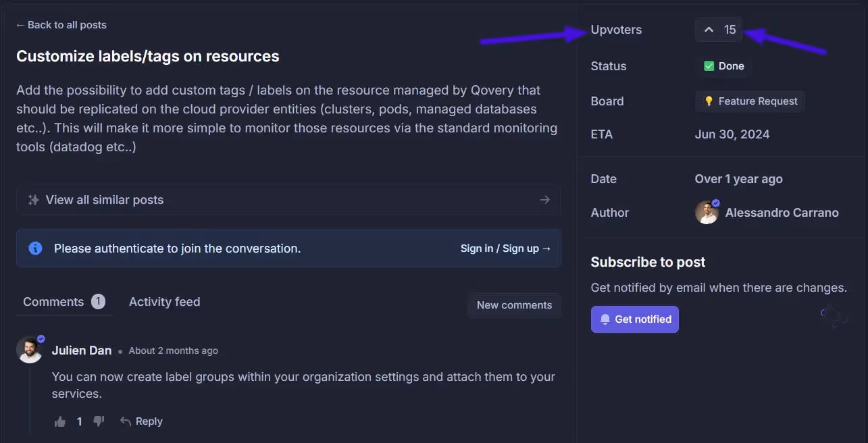This screenshot has width=868, height=443.
Task: Click the green checkmark on the Done status
Action: coord(709,66)
